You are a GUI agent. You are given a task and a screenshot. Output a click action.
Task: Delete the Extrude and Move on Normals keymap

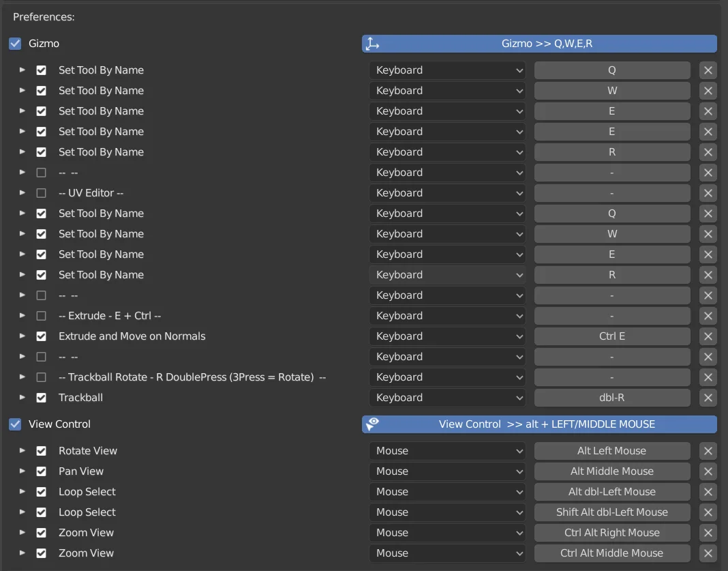pos(708,336)
